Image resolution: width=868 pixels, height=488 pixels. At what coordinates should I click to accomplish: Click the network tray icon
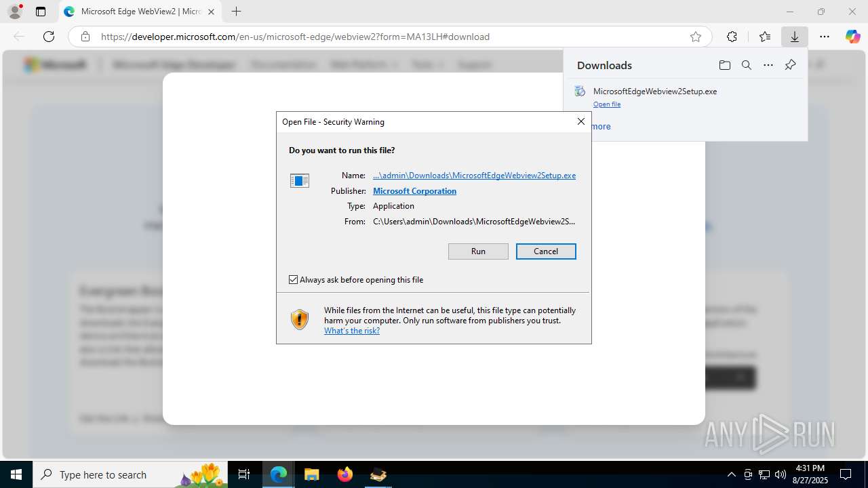[x=764, y=474]
